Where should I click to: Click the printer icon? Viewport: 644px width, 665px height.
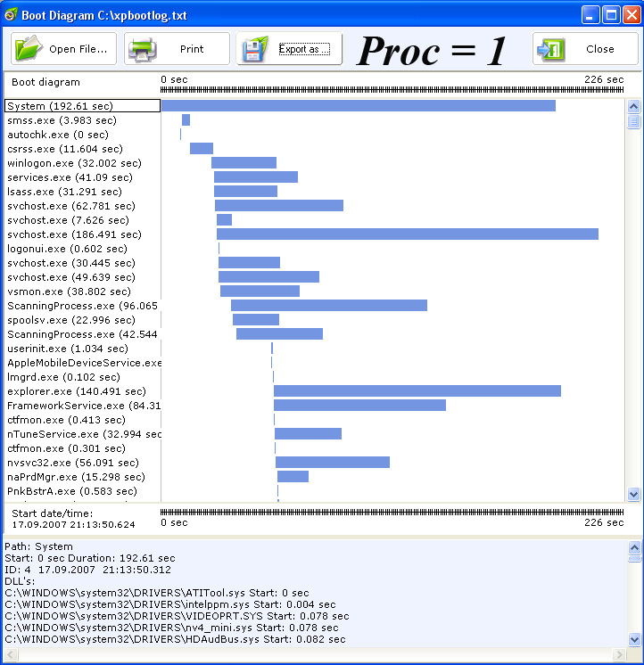(x=142, y=50)
